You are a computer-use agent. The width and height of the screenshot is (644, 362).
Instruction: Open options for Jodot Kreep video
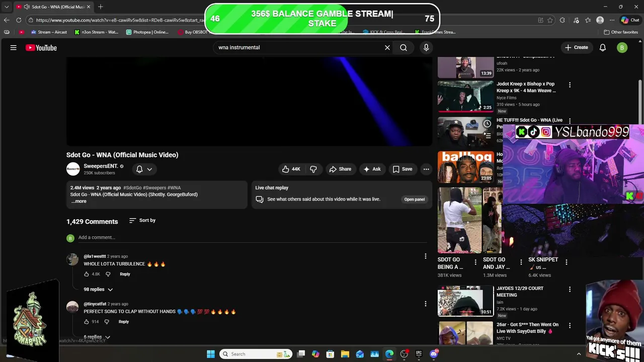(x=570, y=85)
